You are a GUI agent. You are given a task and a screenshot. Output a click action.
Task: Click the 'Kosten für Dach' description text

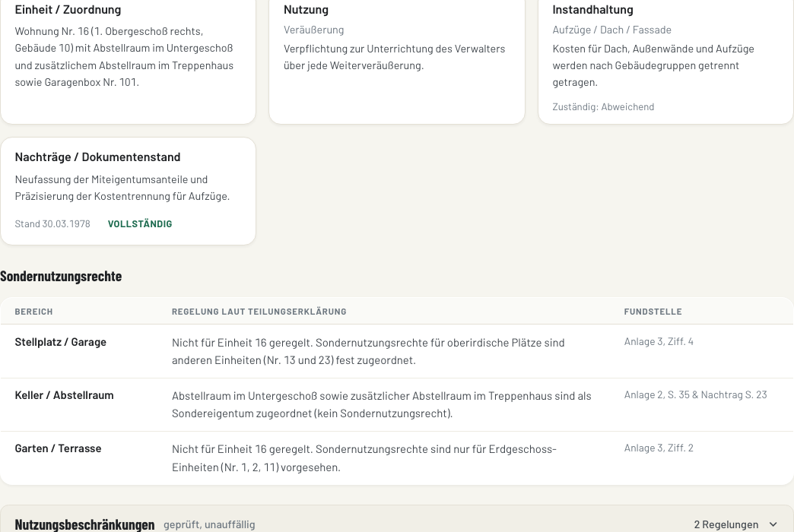coord(653,65)
